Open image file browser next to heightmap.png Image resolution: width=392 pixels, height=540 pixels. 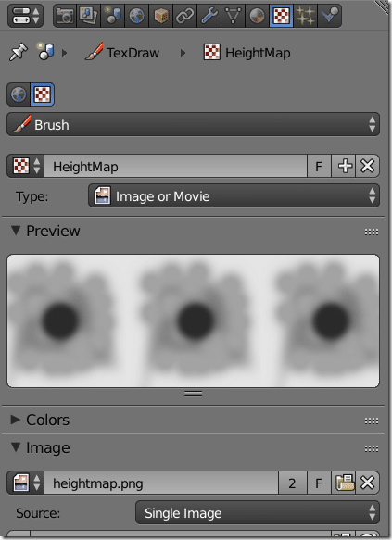(x=344, y=483)
